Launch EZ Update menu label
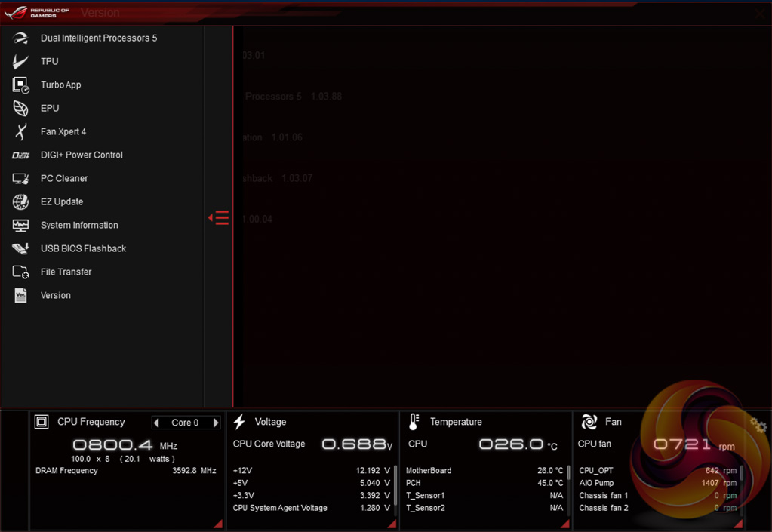 click(x=62, y=201)
